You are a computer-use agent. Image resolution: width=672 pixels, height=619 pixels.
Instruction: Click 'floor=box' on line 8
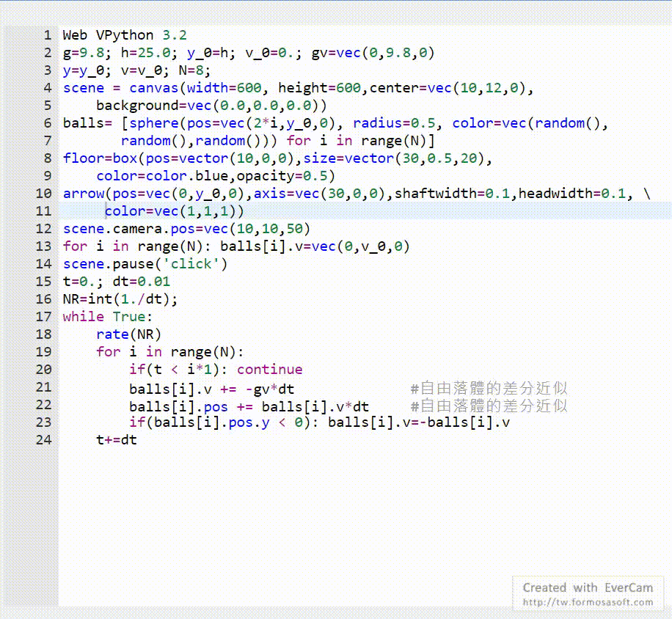pyautogui.click(x=100, y=158)
